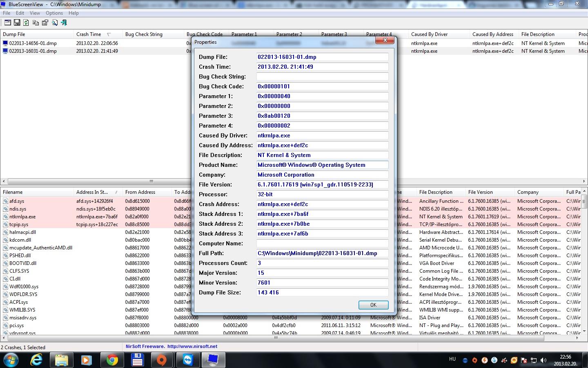Click the Processors Count value field

322,263
